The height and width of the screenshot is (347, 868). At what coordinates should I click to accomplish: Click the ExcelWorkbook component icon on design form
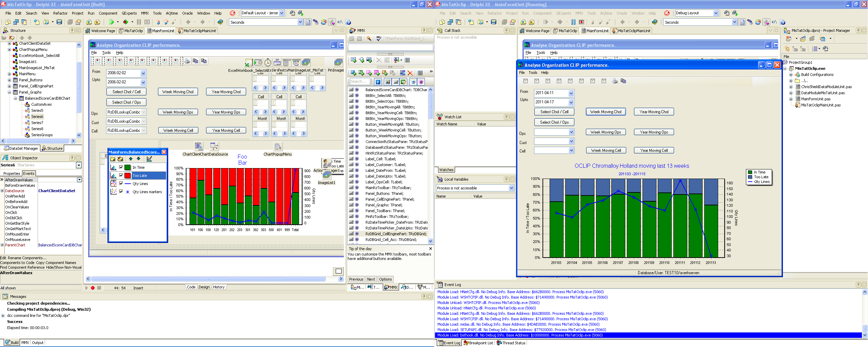(x=249, y=63)
